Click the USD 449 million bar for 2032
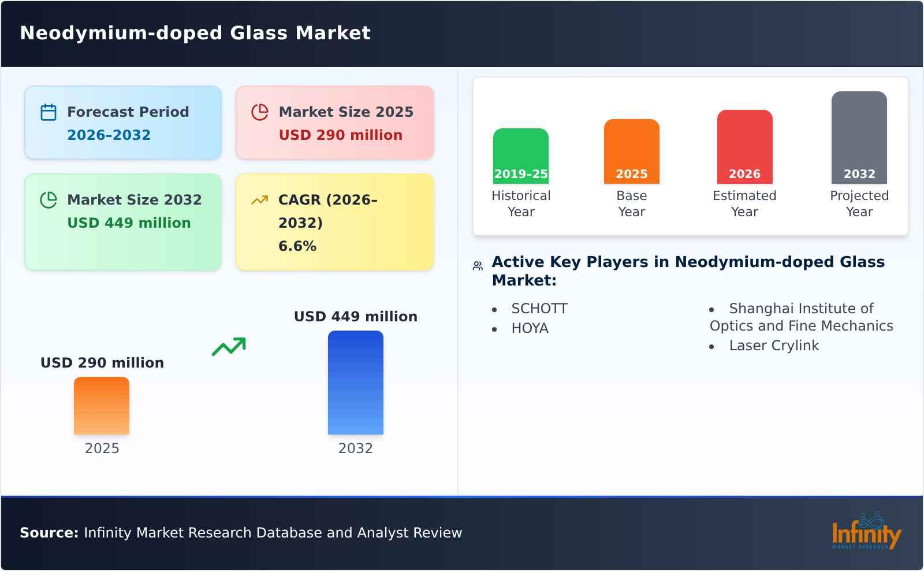Viewport: 924px width, 571px height. click(355, 381)
